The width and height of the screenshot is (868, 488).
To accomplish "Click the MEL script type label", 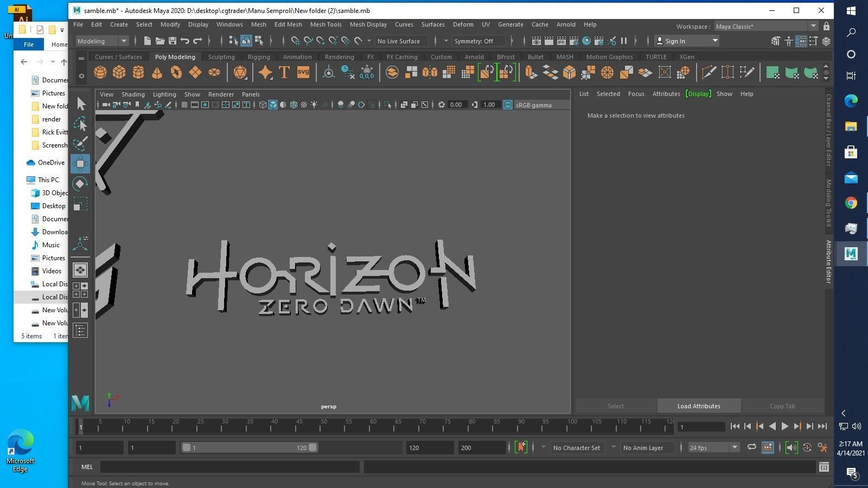I will coord(87,466).
